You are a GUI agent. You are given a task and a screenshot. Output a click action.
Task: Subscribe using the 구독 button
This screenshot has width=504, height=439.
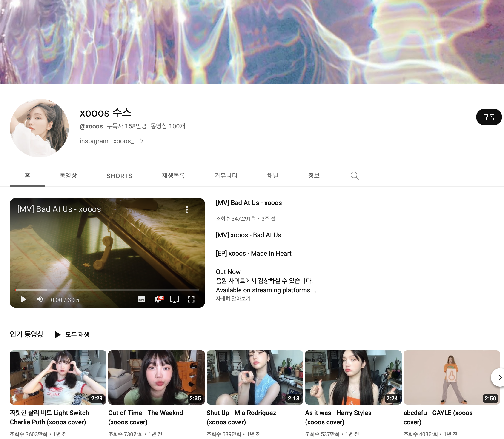(489, 117)
